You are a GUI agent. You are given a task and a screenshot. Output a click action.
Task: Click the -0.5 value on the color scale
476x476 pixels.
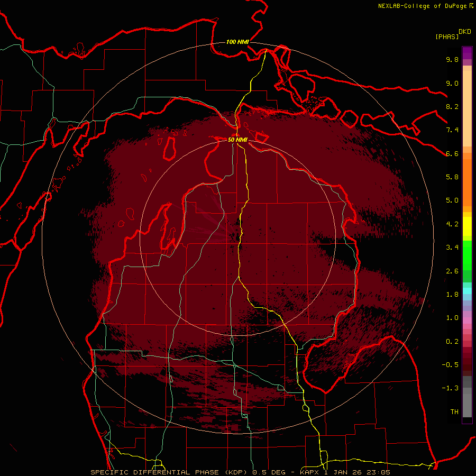click(x=450, y=365)
